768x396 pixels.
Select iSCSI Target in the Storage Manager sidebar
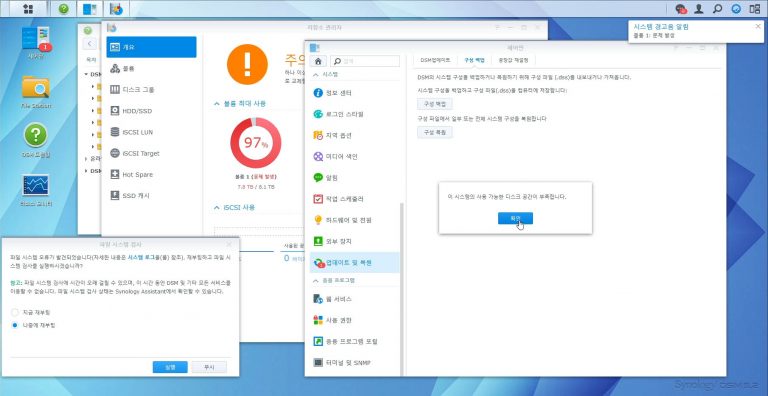151,153
